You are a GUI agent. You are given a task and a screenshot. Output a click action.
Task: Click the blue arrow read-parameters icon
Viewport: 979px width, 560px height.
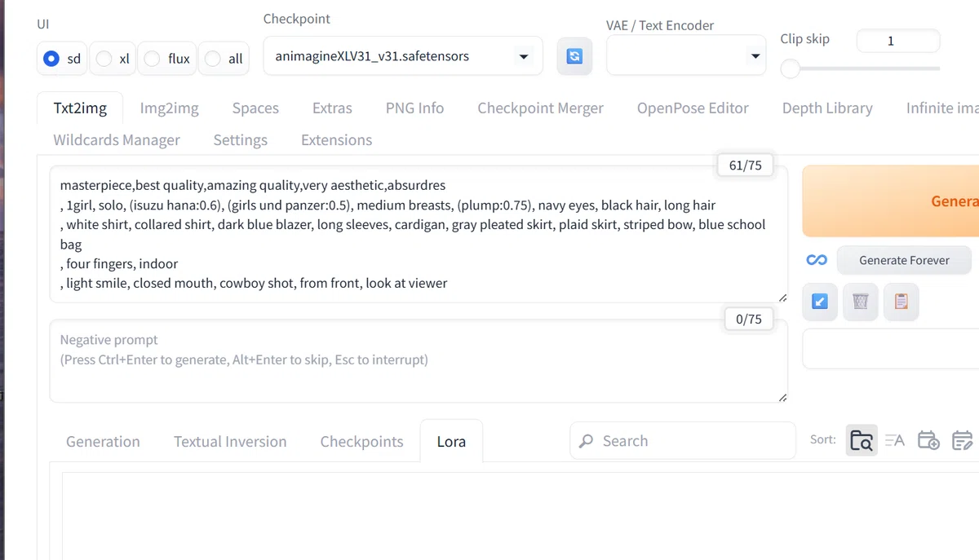tap(820, 302)
